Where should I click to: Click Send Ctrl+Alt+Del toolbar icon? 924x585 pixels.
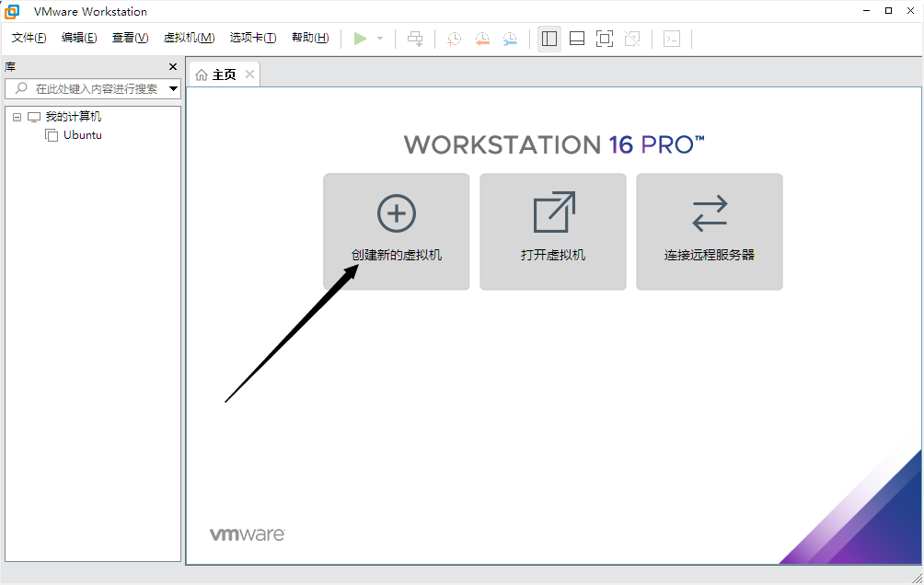pos(415,39)
